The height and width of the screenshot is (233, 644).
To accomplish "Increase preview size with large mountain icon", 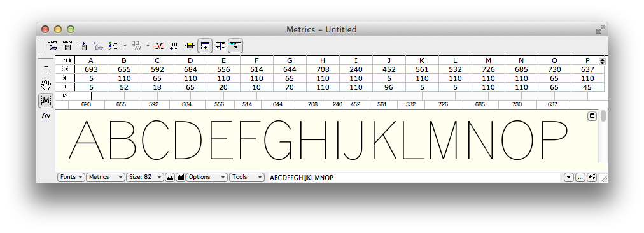I will point(180,178).
